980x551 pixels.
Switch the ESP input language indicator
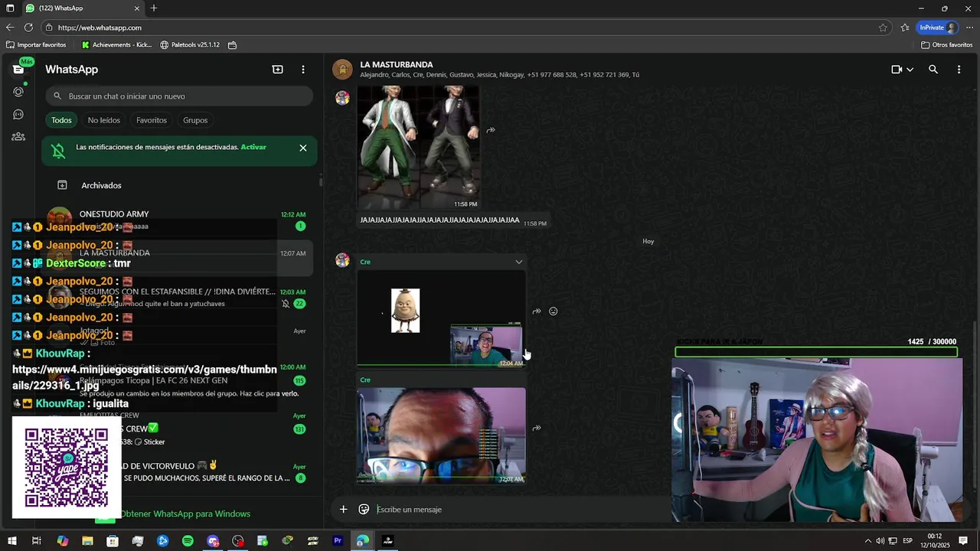tap(907, 541)
